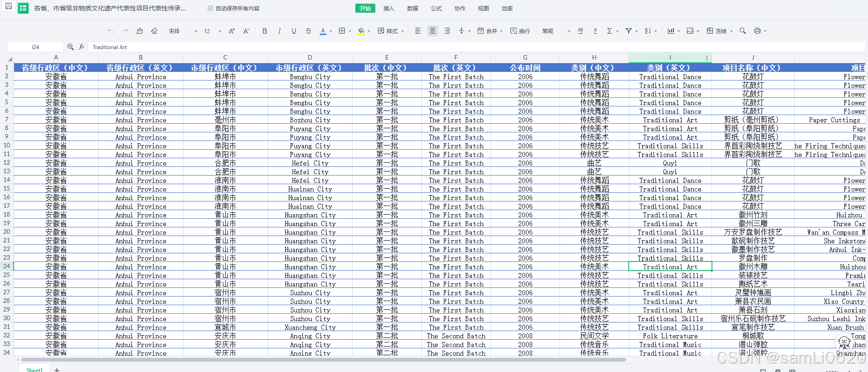Click the I24 cell name box
868x372 pixels.
(35, 47)
